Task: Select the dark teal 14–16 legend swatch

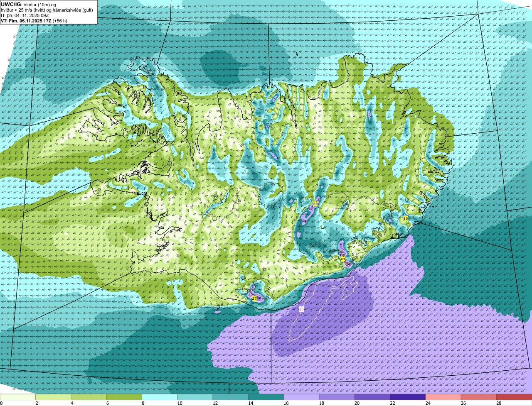Action: point(266,397)
